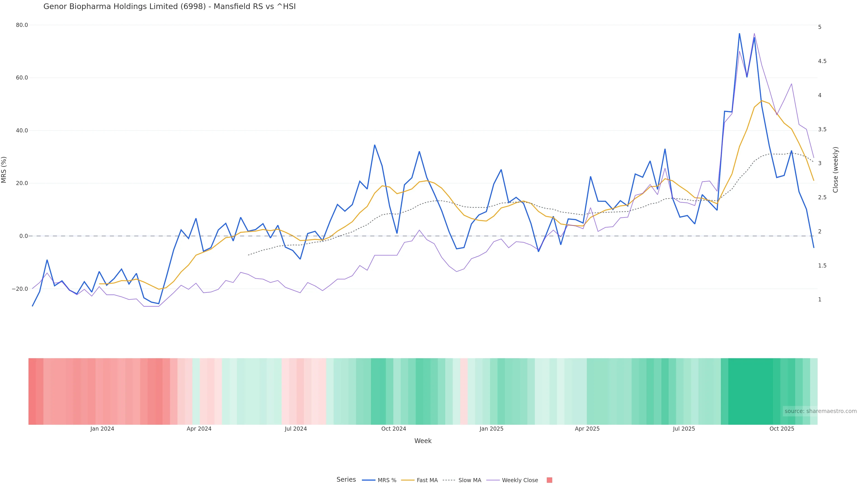Image resolution: width=868 pixels, height=488 pixels.
Task: Click the orange Fast MA legend line icon
Action: pos(408,480)
